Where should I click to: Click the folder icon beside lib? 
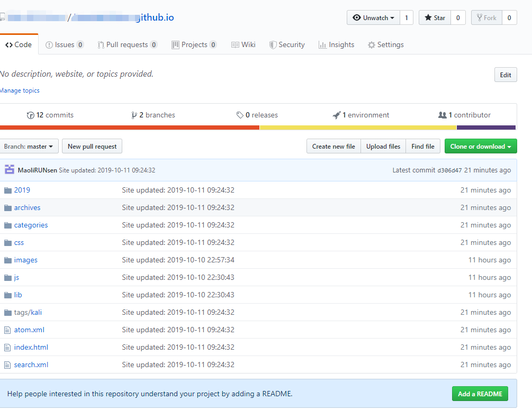click(8, 295)
